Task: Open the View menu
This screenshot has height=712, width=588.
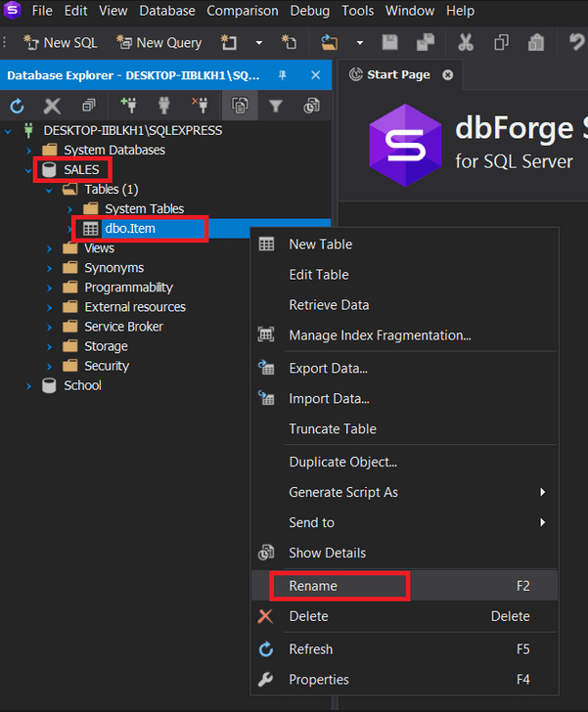Action: [x=113, y=11]
